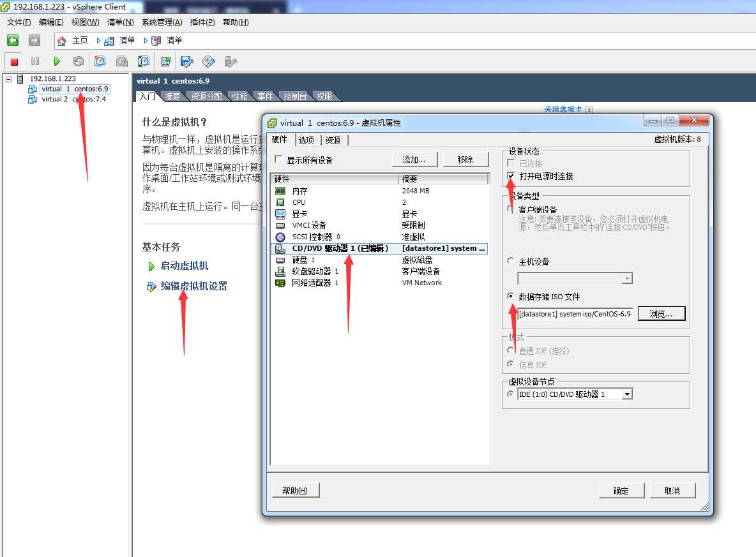Open the Permissions tab

(324, 96)
